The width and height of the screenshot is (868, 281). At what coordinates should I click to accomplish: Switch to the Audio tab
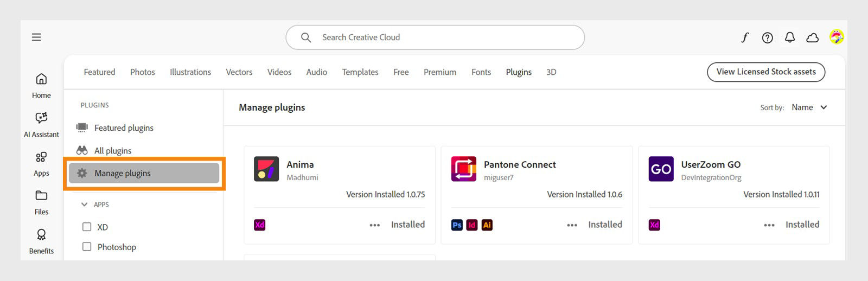[x=317, y=72]
